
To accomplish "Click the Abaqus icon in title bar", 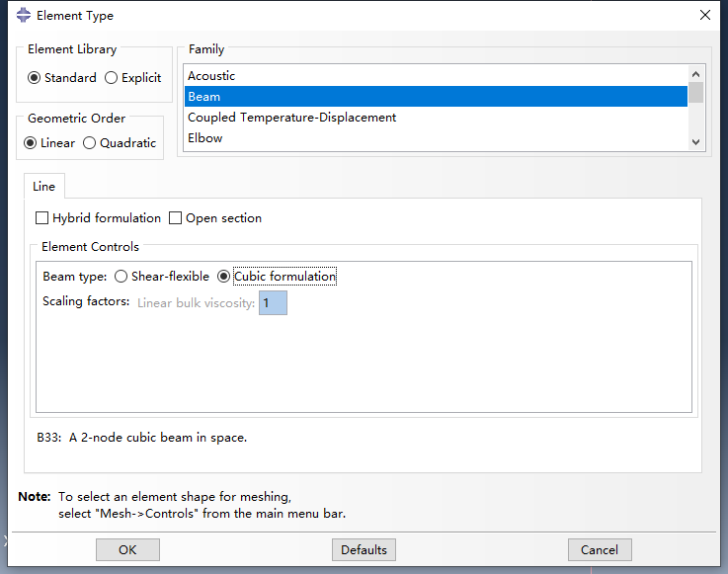I will (x=24, y=15).
